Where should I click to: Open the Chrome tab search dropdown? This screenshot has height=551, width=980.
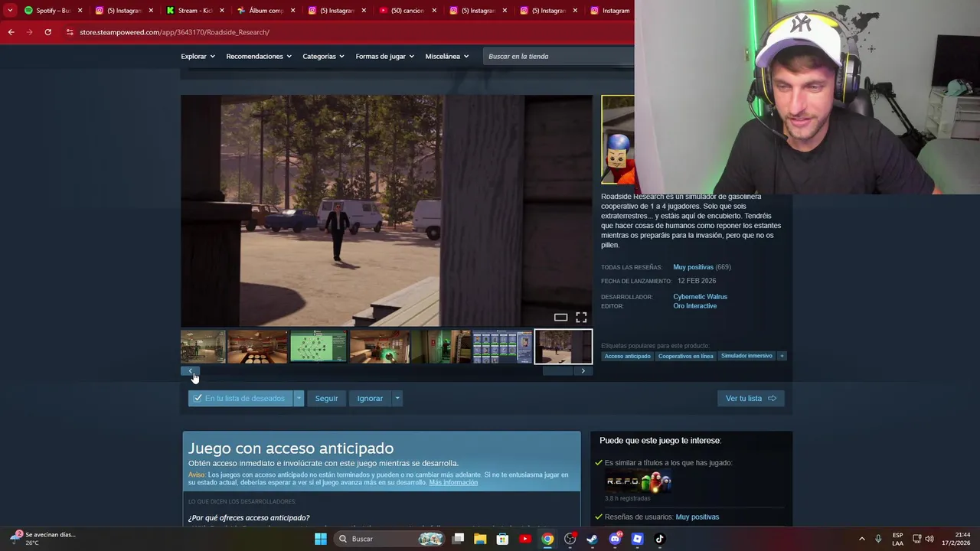pyautogui.click(x=9, y=11)
